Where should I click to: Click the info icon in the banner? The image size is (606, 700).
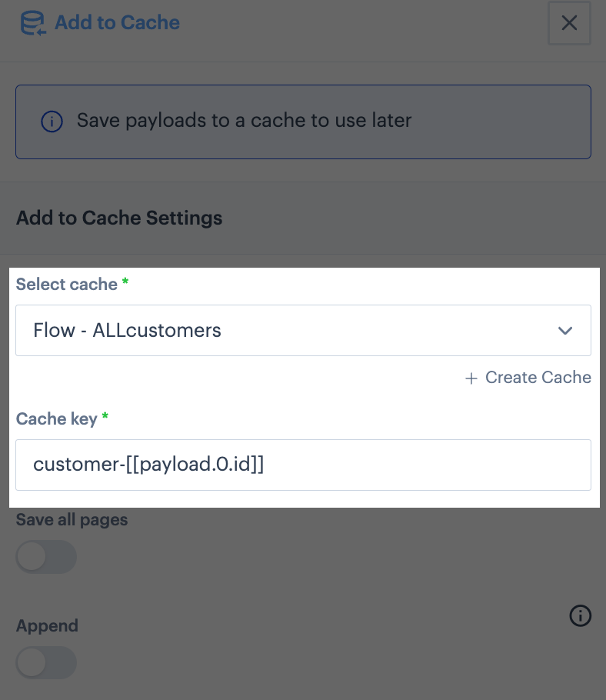pos(52,122)
